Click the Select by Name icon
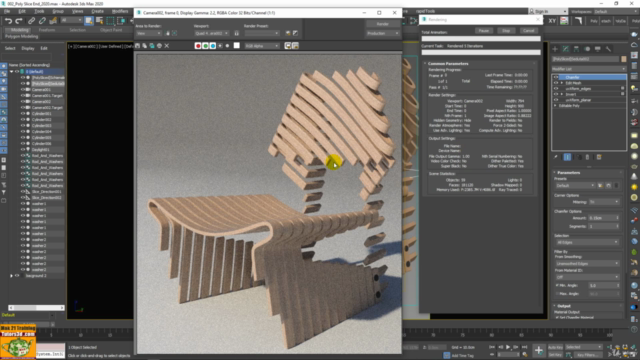Image resolution: width=640 pixels, height=360 pixels. (x=99, y=20)
